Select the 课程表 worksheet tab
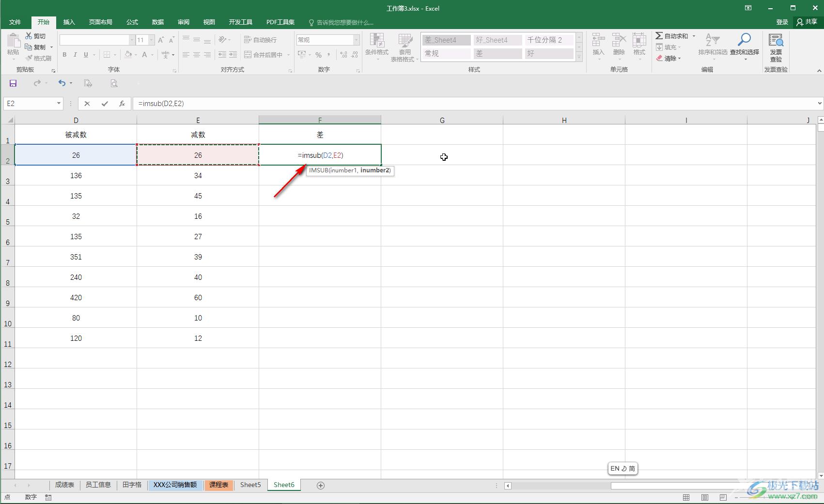Viewport: 824px width, 504px height. tap(219, 485)
